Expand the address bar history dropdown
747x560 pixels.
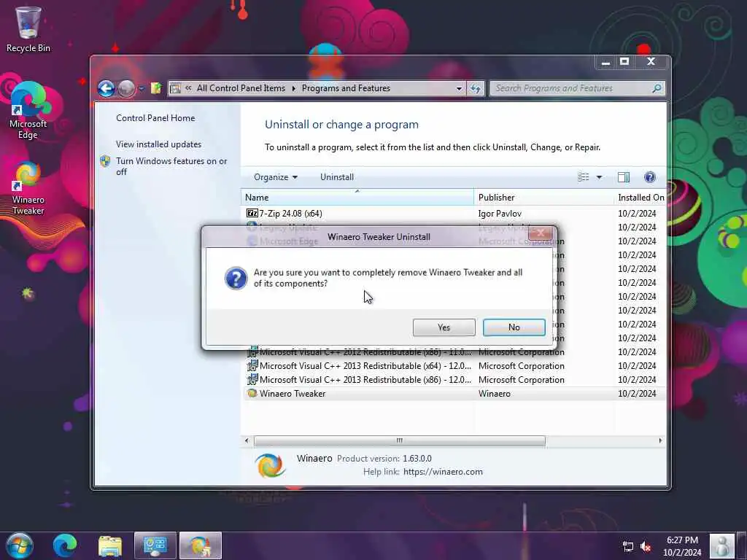click(x=459, y=88)
